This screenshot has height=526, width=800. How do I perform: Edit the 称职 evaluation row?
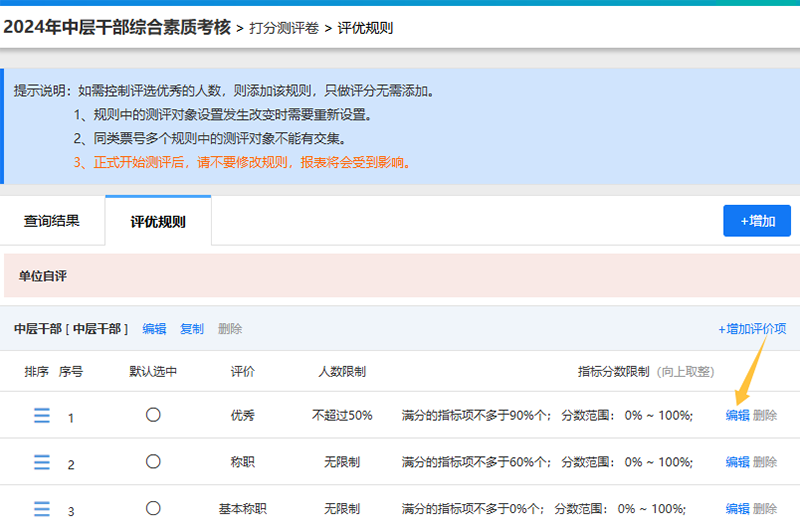(738, 462)
